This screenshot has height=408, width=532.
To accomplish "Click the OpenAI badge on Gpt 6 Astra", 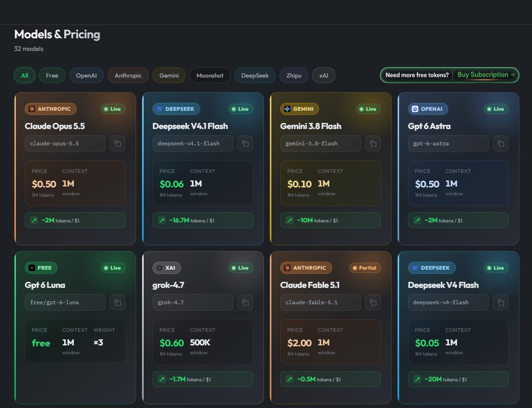I will [x=428, y=109].
